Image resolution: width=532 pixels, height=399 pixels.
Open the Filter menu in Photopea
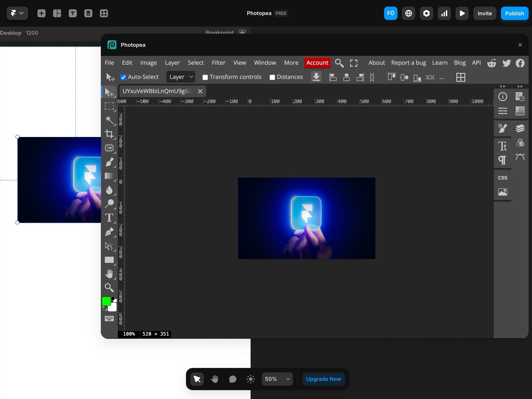218,63
